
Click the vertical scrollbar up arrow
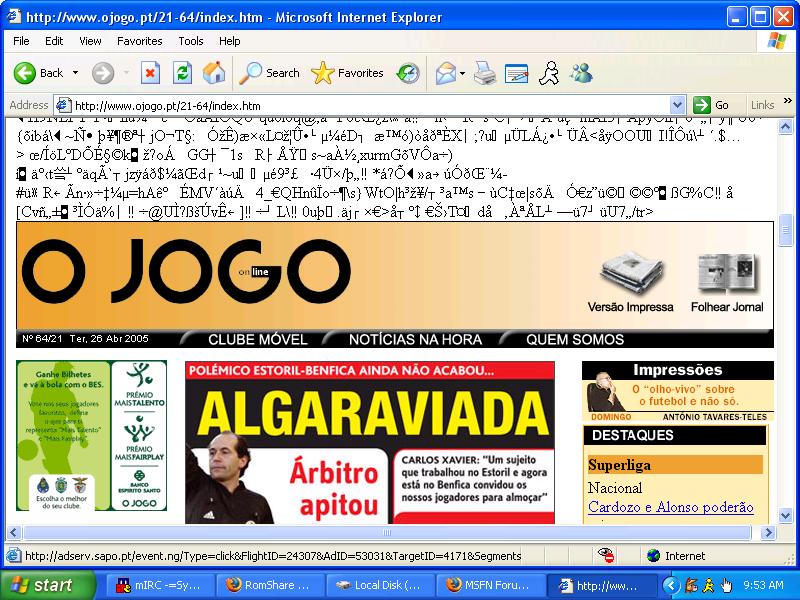[786, 126]
